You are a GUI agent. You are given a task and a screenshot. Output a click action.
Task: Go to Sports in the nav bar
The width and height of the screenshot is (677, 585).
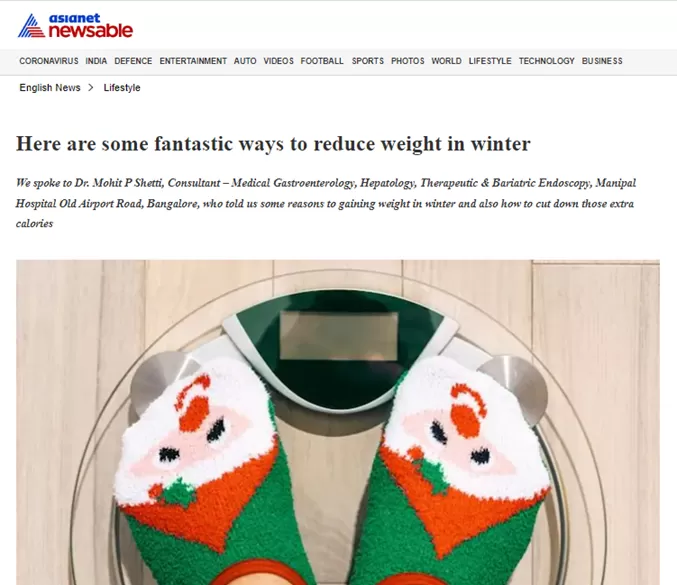tap(367, 61)
